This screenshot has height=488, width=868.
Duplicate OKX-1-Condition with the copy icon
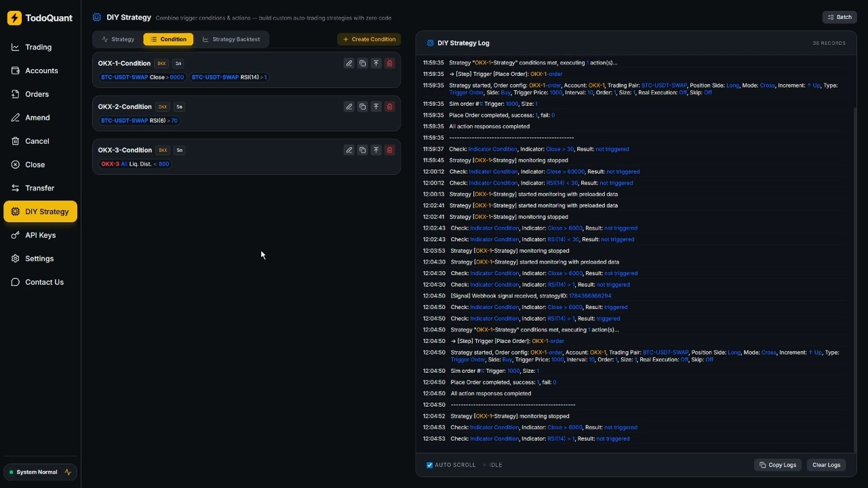click(362, 63)
